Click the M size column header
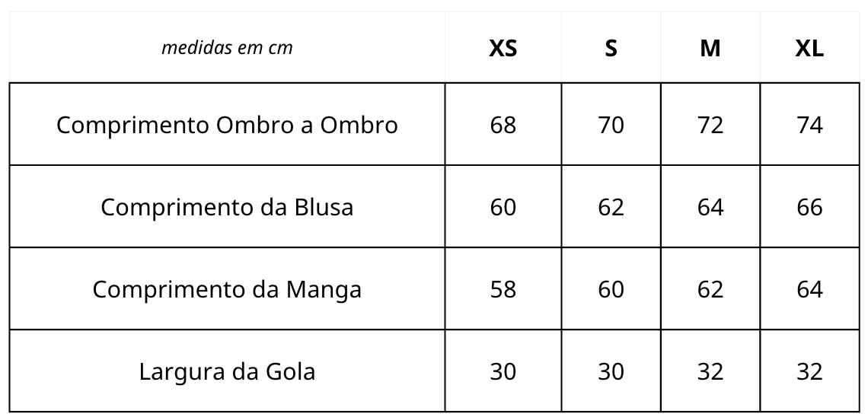868x417 pixels. [x=710, y=48]
